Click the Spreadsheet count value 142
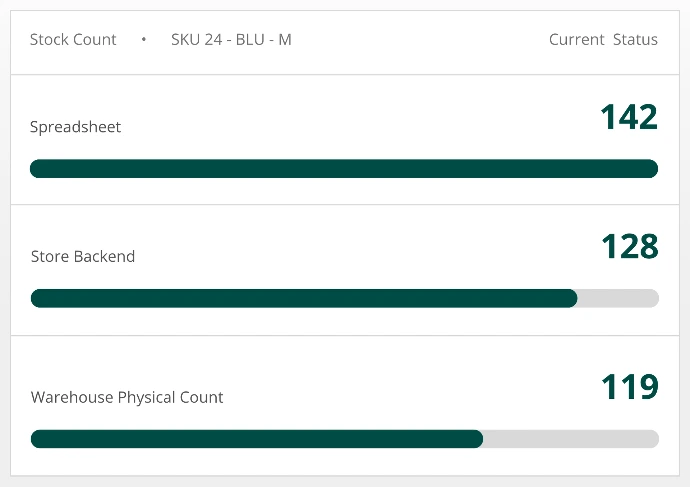 pyautogui.click(x=629, y=117)
